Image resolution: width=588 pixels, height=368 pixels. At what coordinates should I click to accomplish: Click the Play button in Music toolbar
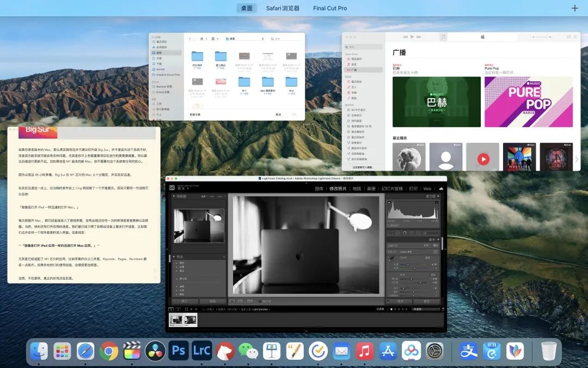(412, 37)
